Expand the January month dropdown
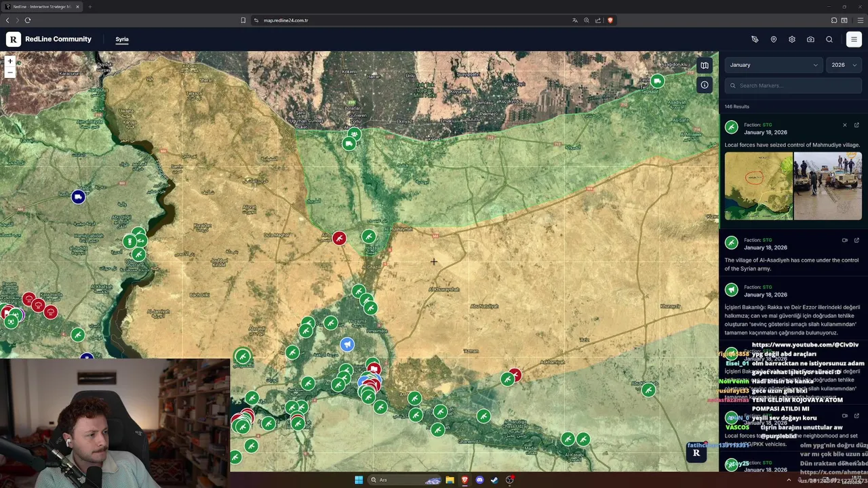This screenshot has width=868, height=488. 774,65
